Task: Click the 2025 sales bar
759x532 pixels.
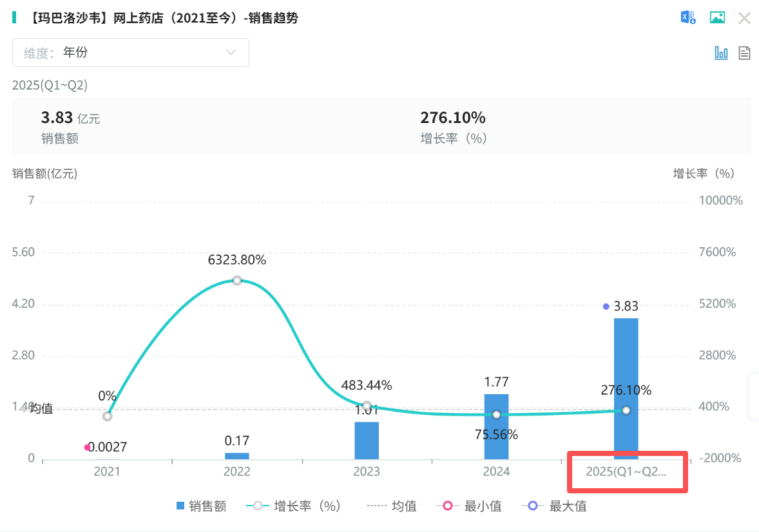Action: [x=626, y=388]
